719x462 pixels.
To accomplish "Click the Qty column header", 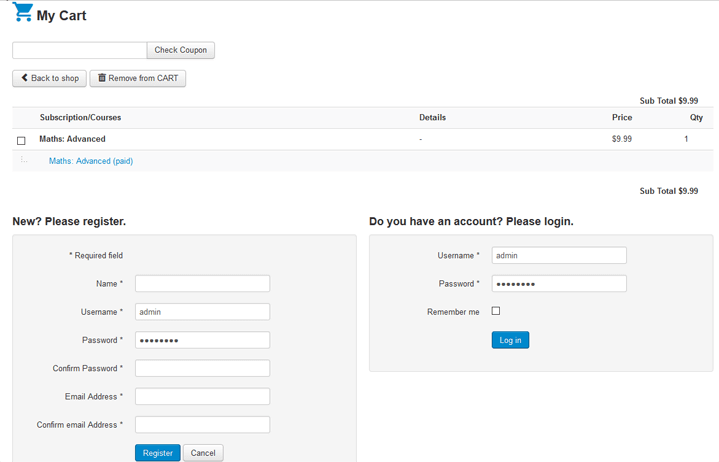I will click(696, 118).
